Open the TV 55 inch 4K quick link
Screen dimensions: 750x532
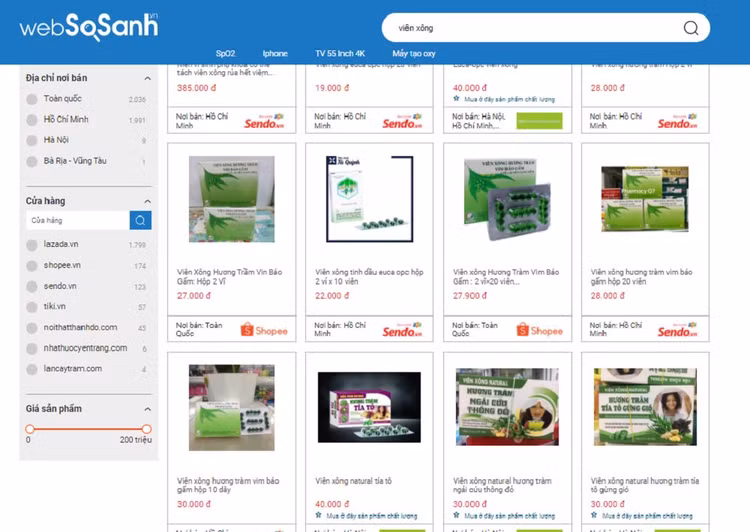tap(340, 53)
